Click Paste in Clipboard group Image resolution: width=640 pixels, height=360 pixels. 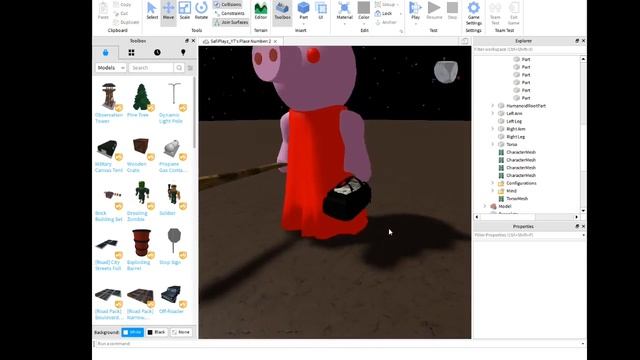[103, 11]
